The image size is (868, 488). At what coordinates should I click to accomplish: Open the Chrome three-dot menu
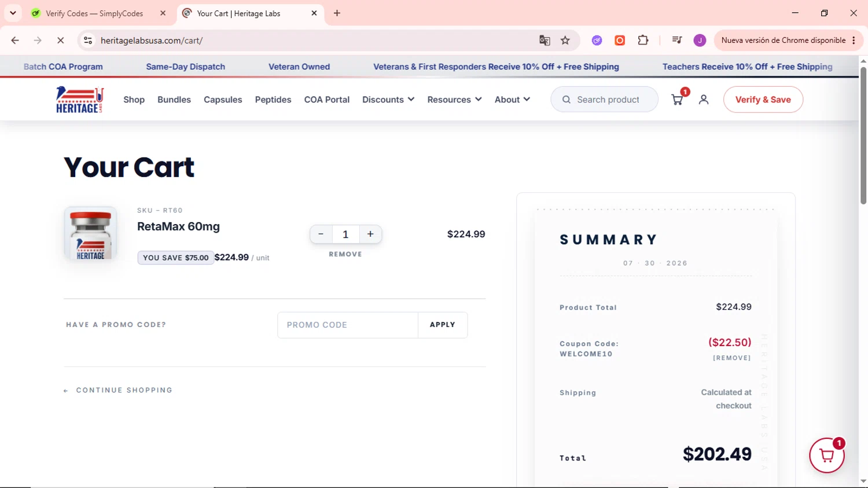[854, 41]
